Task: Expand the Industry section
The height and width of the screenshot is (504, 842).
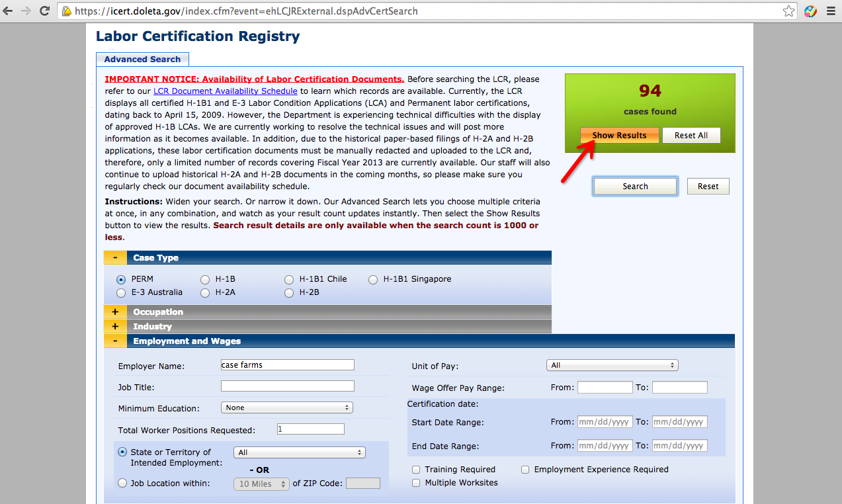Action: tap(115, 327)
